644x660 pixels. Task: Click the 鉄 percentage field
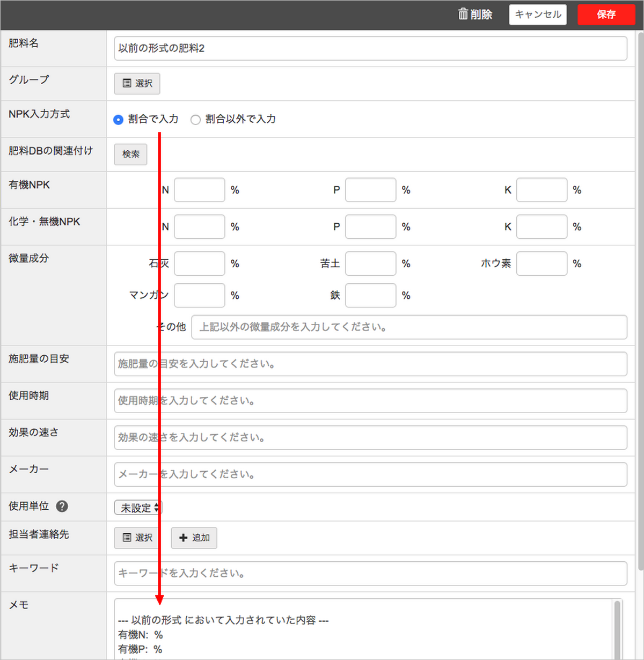[371, 295]
